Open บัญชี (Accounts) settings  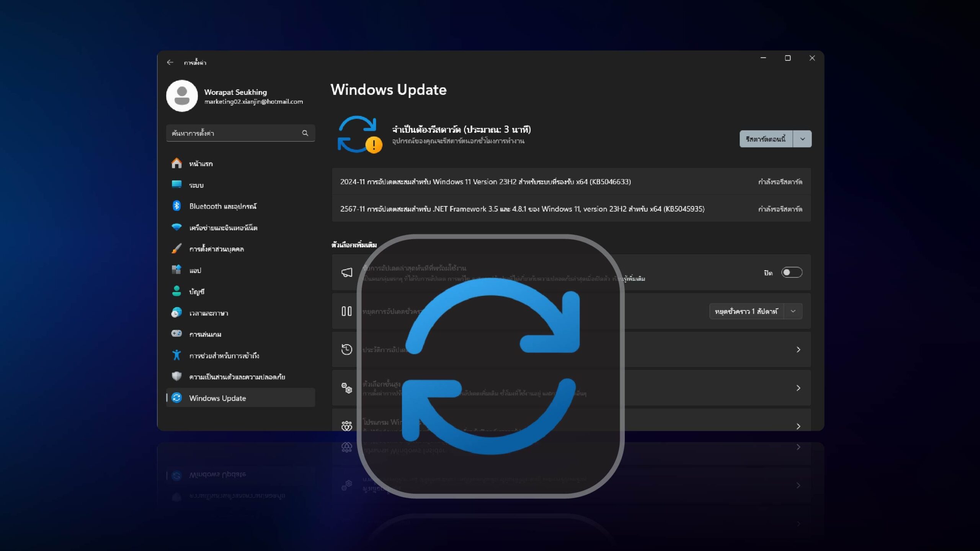240,292
